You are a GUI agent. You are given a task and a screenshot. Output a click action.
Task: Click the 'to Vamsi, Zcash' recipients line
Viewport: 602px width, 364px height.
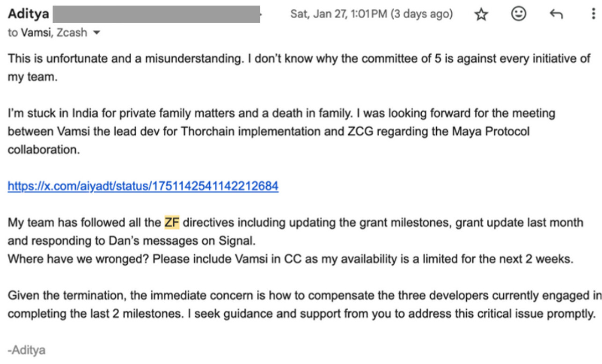coord(47,33)
